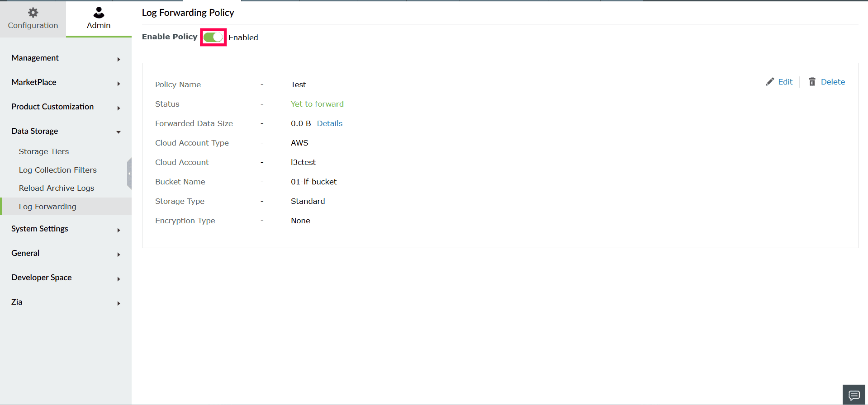The width and height of the screenshot is (868, 405).
Task: Click the 'Yet to forward' status text
Action: [317, 104]
